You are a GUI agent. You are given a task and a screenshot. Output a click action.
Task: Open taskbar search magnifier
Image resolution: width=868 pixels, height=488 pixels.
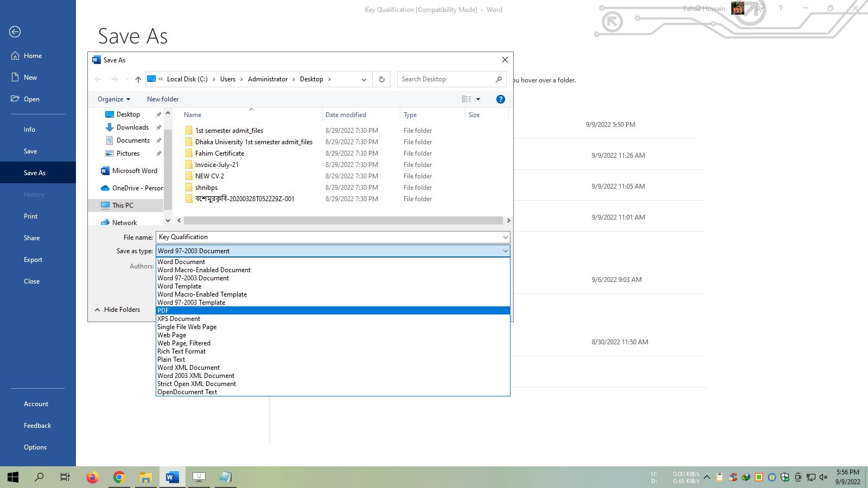point(39,477)
